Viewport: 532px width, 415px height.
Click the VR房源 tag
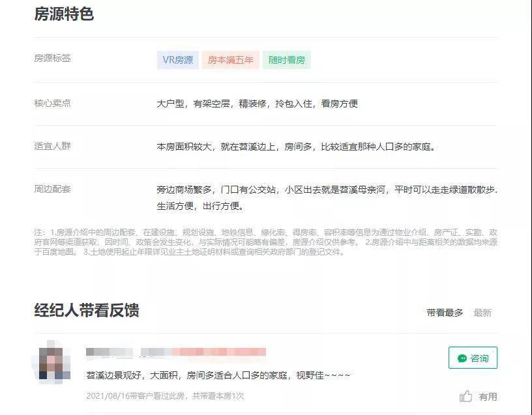point(178,60)
